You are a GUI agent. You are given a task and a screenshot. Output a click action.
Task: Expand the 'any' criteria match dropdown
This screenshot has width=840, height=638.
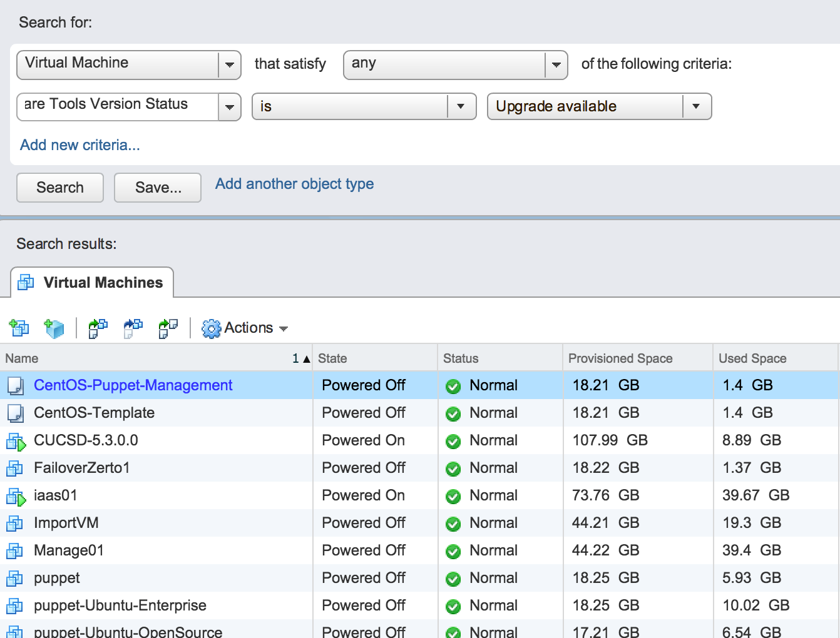click(556, 64)
